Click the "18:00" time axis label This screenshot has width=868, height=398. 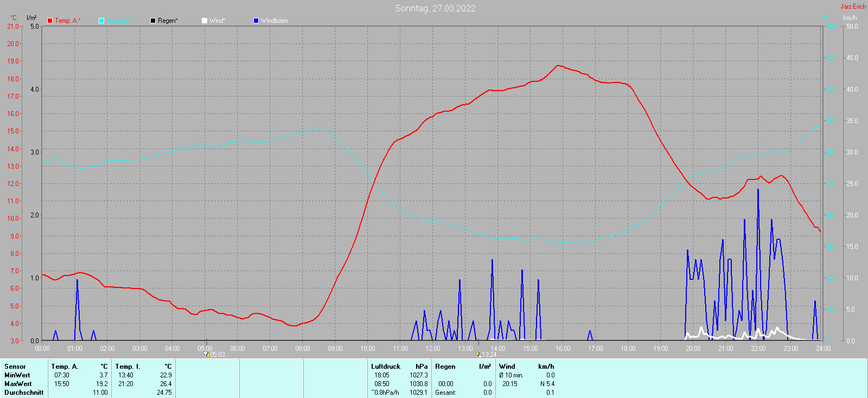tap(628, 349)
